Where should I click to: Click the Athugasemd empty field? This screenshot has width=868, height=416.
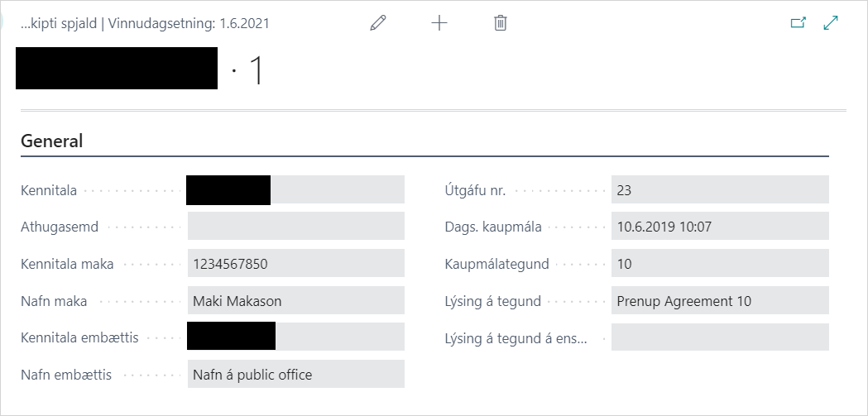pyautogui.click(x=295, y=227)
